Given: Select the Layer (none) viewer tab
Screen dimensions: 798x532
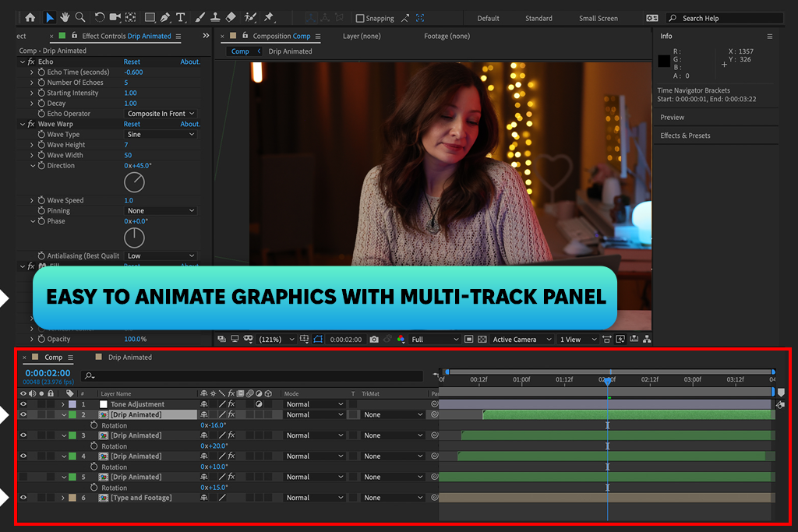Looking at the screenshot, I should [362, 36].
